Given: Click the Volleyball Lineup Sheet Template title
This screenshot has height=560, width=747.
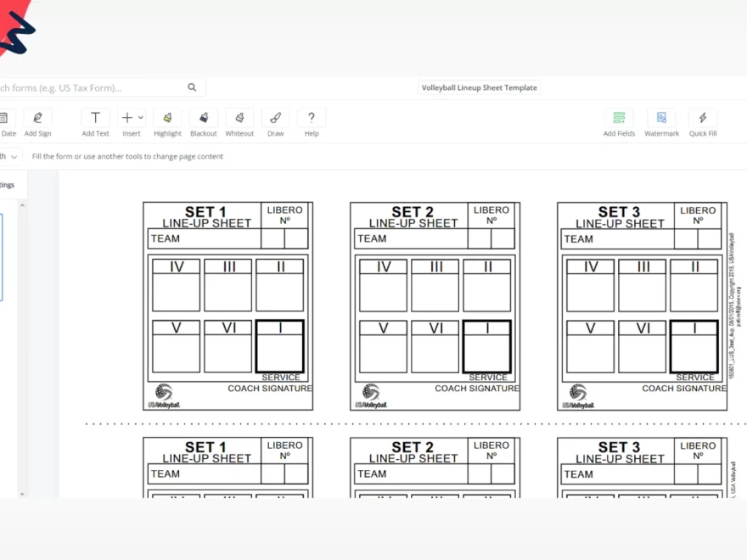Looking at the screenshot, I should (480, 87).
